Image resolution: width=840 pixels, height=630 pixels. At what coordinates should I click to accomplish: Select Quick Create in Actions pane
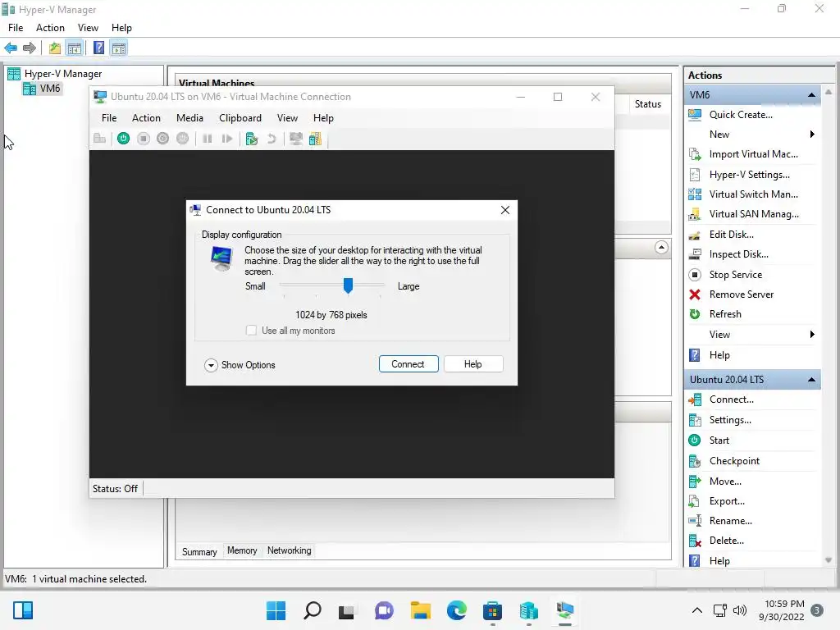[741, 115]
